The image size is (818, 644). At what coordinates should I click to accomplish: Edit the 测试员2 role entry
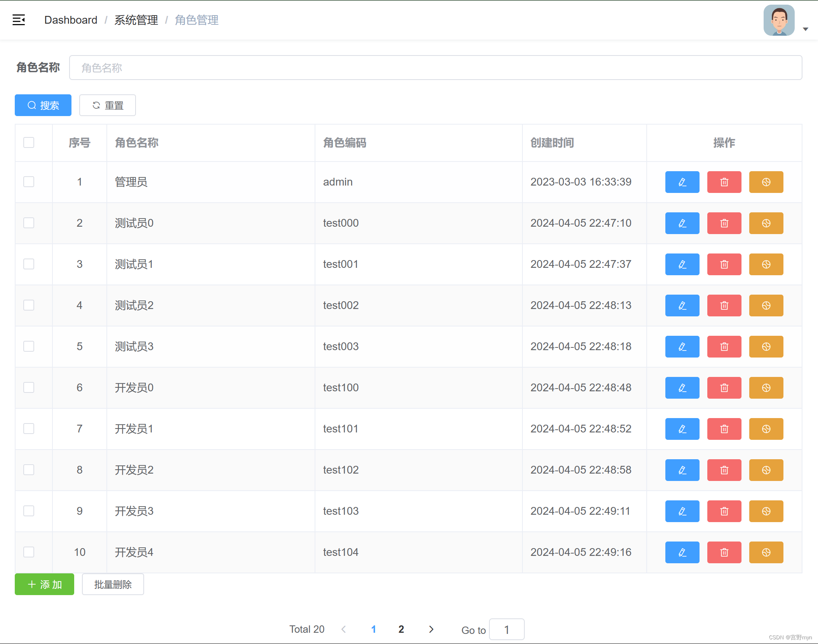pyautogui.click(x=682, y=306)
